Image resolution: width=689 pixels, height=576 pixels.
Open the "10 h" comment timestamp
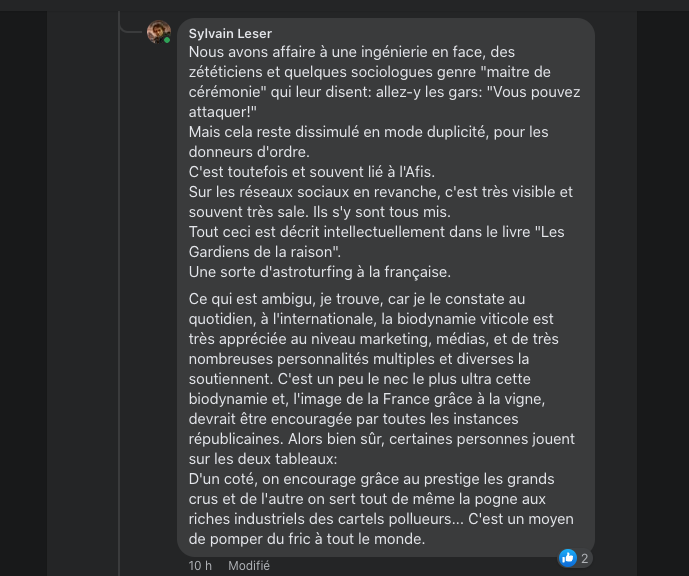[x=200, y=566]
